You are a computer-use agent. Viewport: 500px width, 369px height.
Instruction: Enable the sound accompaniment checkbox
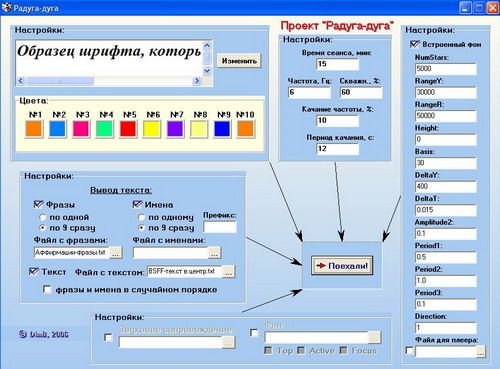[108, 337]
